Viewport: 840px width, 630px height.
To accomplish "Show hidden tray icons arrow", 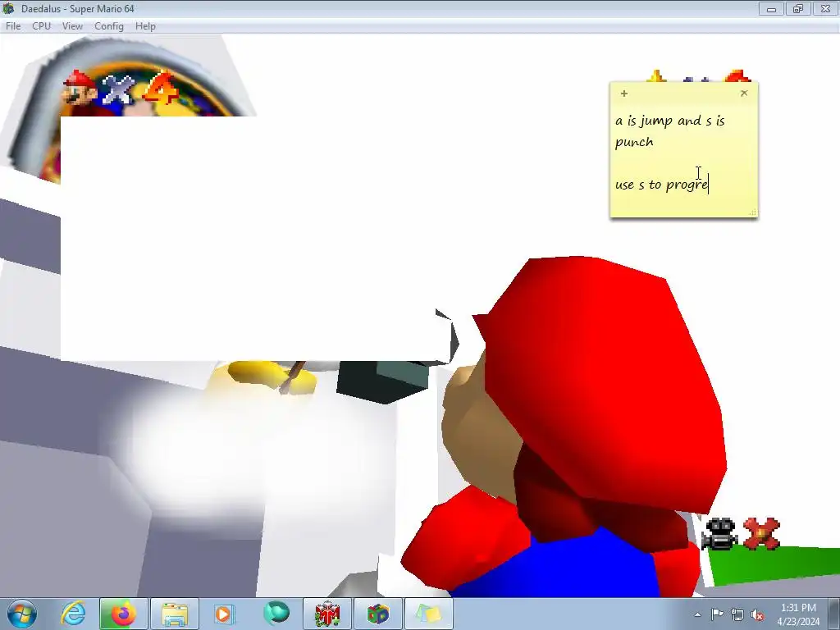I will point(697,614).
